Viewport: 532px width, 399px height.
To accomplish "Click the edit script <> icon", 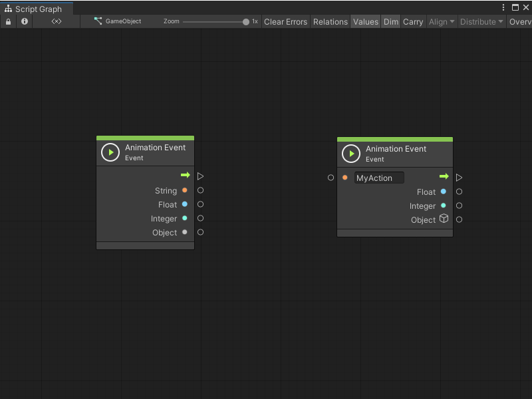I will click(56, 21).
